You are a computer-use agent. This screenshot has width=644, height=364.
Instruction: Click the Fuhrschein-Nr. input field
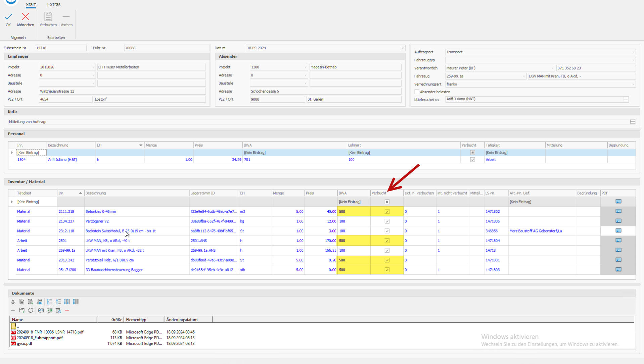(x=60, y=48)
